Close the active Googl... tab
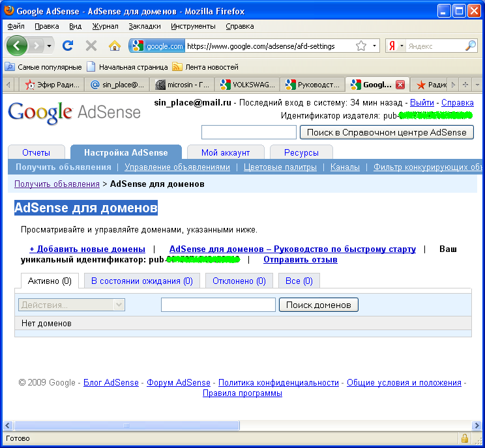The image size is (485, 448). tap(400, 85)
